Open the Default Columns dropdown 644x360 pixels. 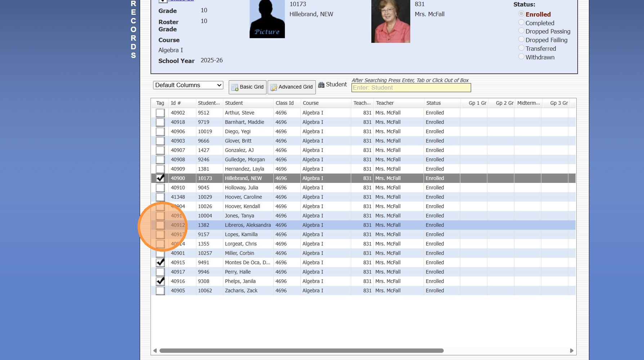(x=188, y=85)
